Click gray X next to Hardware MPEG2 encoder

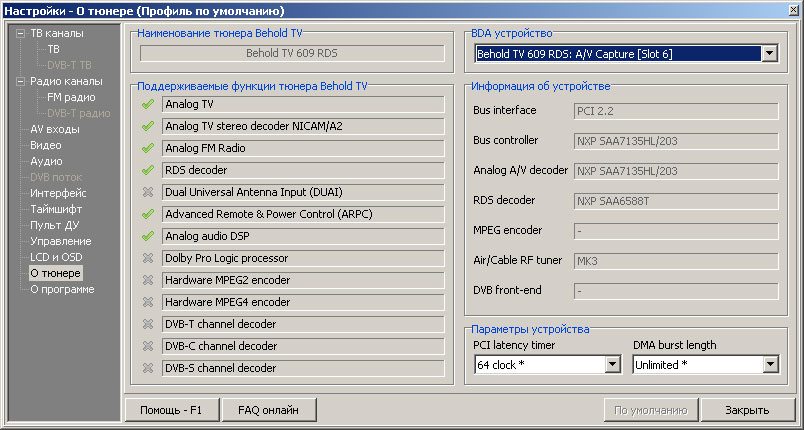click(148, 280)
